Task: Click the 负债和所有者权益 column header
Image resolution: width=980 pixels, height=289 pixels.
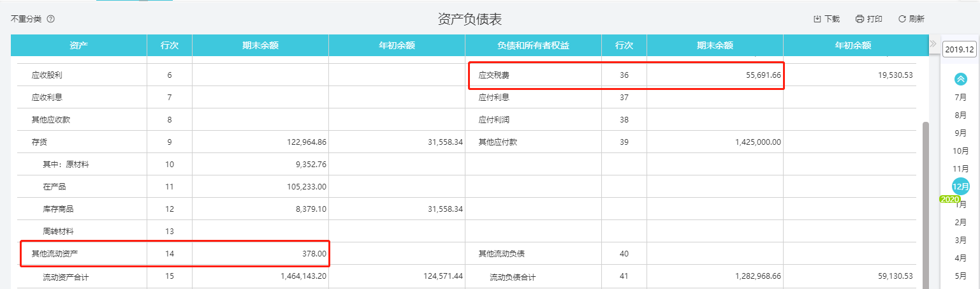Action: [533, 45]
